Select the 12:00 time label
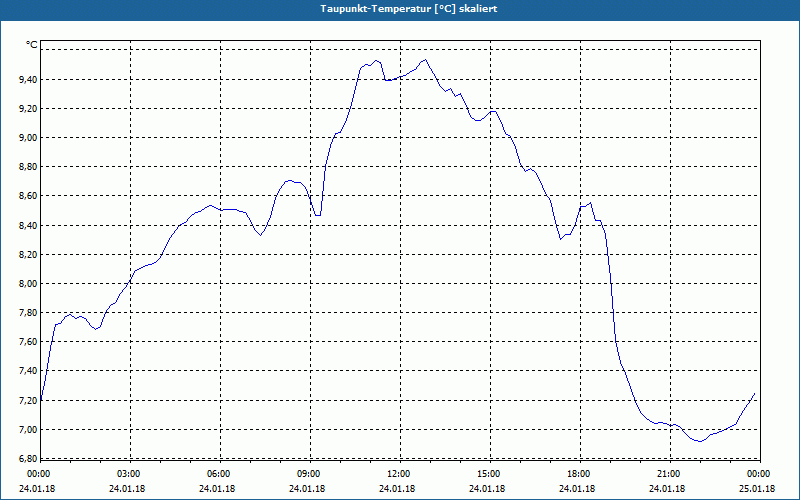800x500 pixels. (x=399, y=474)
